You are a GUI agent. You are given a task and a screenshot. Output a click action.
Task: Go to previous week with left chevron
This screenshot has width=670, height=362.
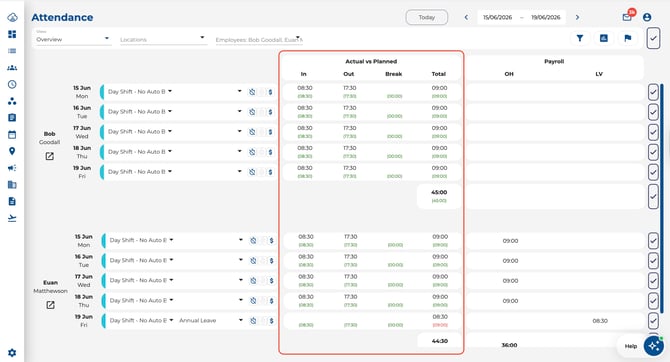[466, 17]
